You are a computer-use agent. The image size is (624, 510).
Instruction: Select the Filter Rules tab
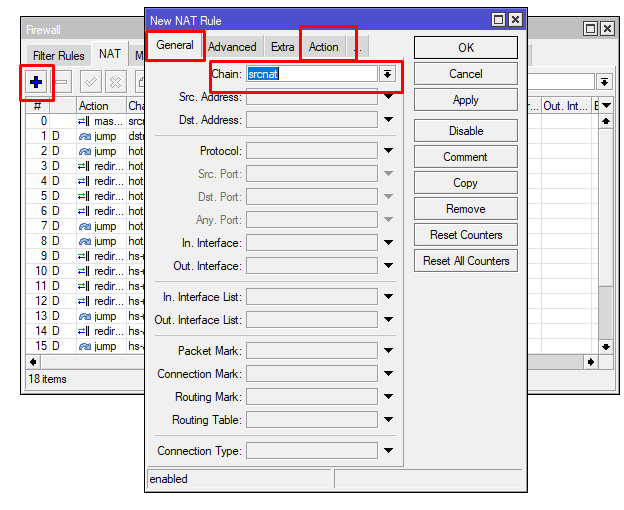tap(58, 56)
